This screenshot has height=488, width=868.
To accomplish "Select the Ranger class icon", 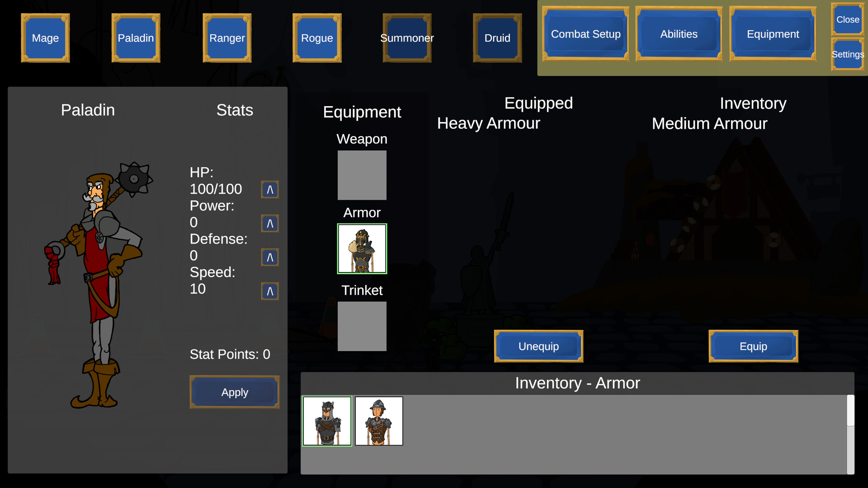I will point(226,38).
